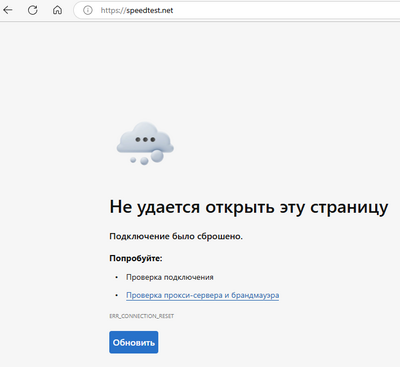Click the 'Проверка подключения' suggestion text
The image size is (400, 367).
170,277
